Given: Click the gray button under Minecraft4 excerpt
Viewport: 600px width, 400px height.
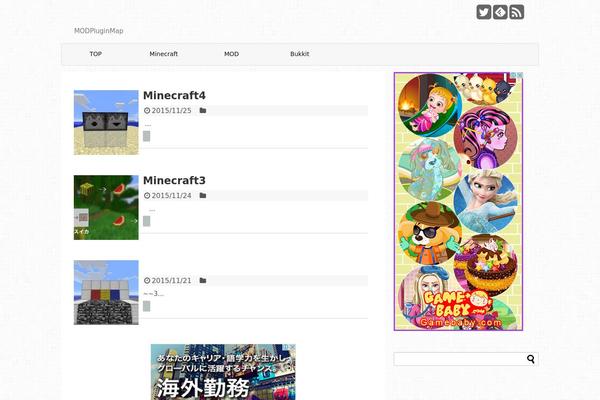Looking at the screenshot, I should tap(147, 136).
